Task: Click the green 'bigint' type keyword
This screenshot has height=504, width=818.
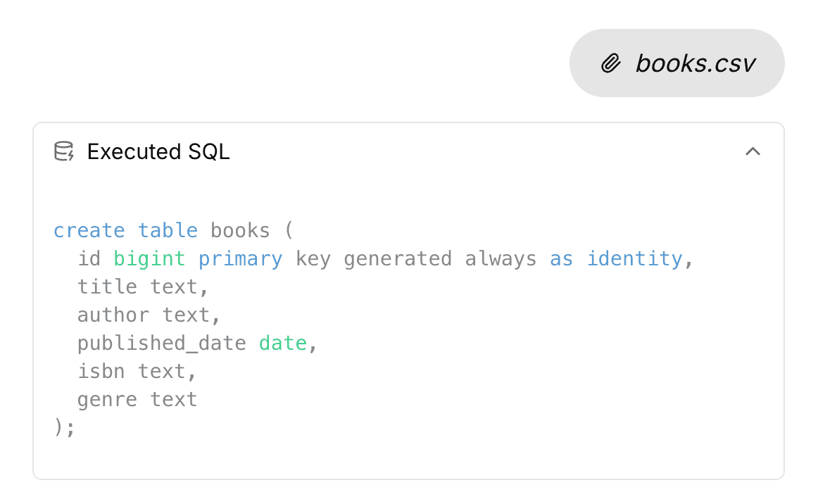Action: pos(149,258)
